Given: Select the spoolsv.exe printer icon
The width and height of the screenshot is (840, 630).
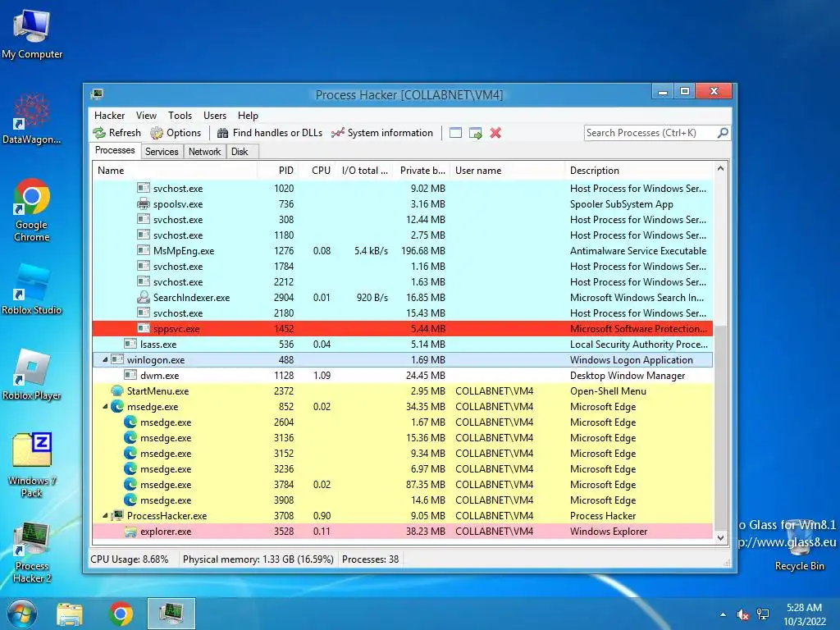Looking at the screenshot, I should 143,203.
